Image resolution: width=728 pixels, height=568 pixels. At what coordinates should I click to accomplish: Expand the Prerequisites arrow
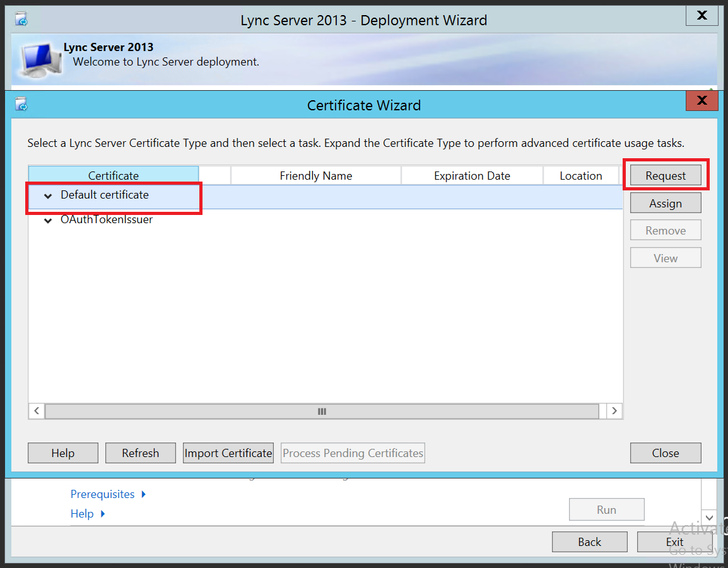click(x=143, y=494)
